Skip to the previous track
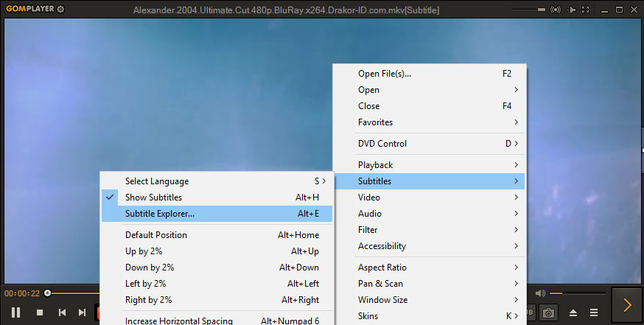This screenshot has width=644, height=325. (x=62, y=312)
